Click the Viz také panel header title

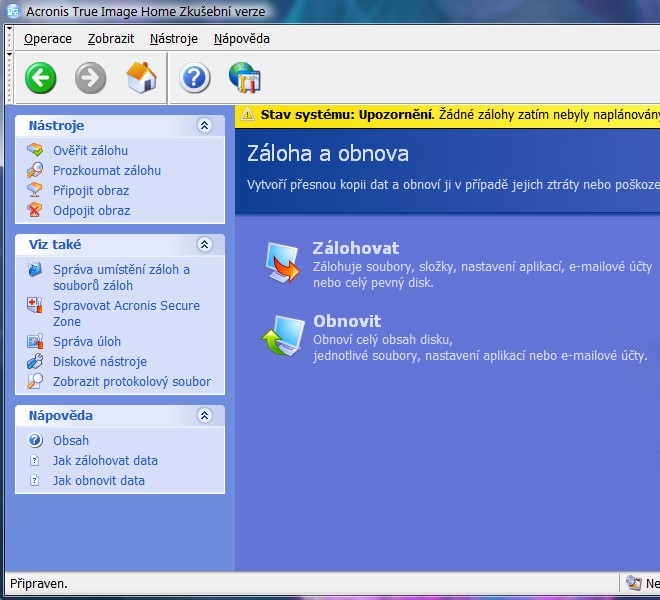click(55, 244)
